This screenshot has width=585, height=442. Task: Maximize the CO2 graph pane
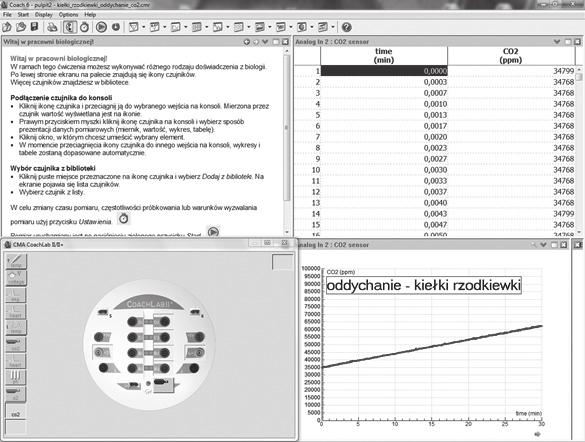click(x=554, y=245)
